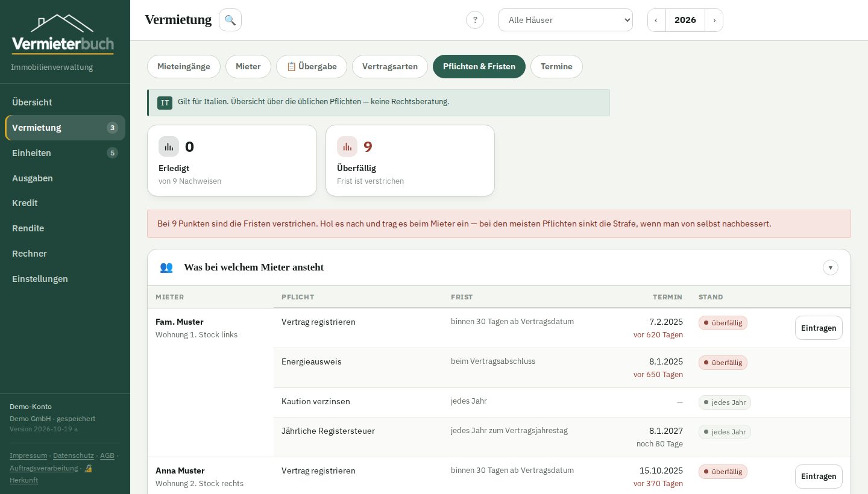The height and width of the screenshot is (494, 868).
Task: Open the question mark help button
Action: click(x=475, y=20)
